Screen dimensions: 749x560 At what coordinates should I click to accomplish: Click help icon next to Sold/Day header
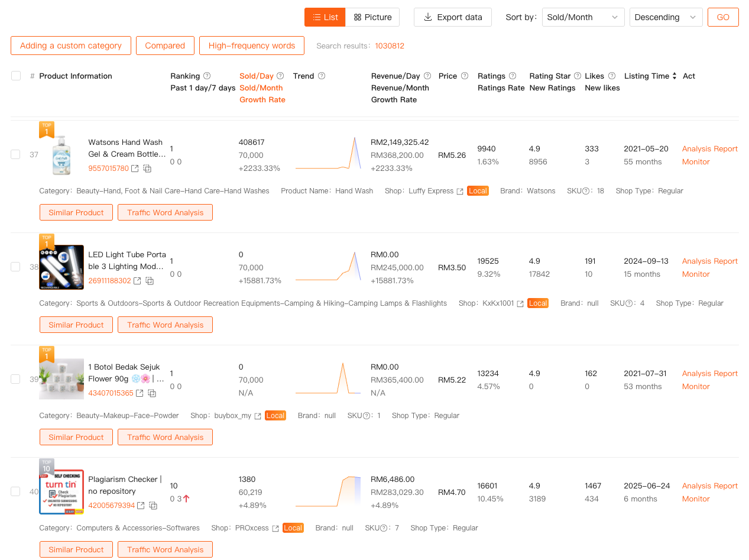[x=280, y=76]
